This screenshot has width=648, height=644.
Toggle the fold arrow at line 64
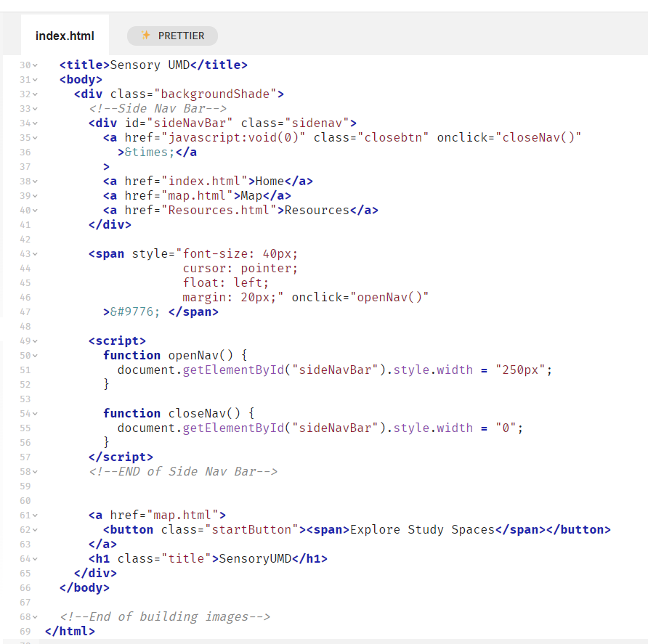click(35, 559)
